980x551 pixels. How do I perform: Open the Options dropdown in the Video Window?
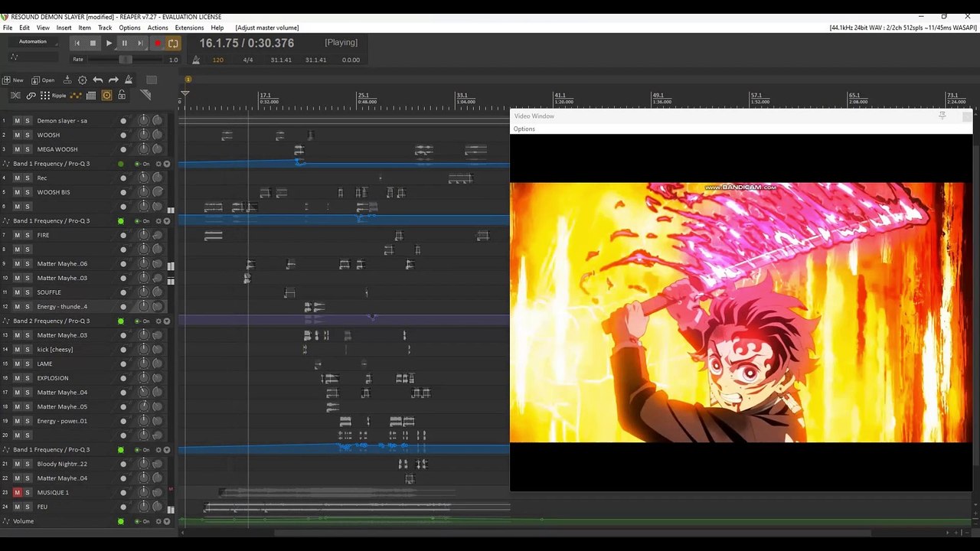pyautogui.click(x=524, y=129)
